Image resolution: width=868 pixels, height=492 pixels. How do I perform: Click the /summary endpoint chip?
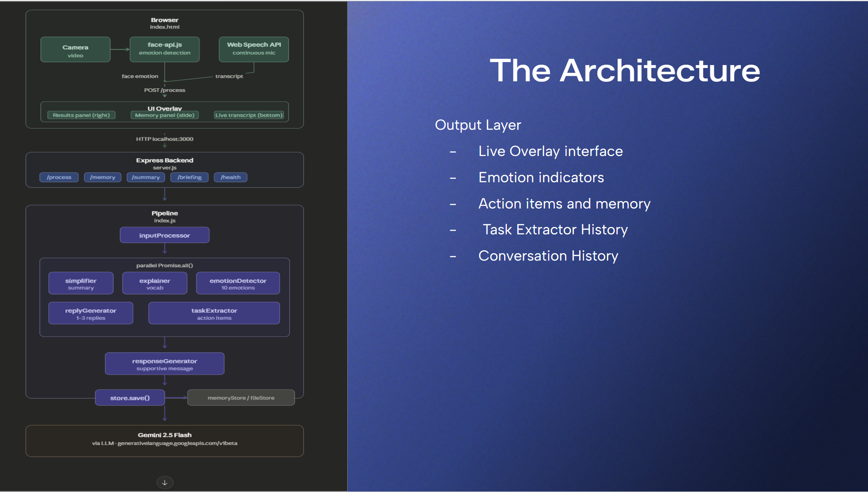(146, 177)
